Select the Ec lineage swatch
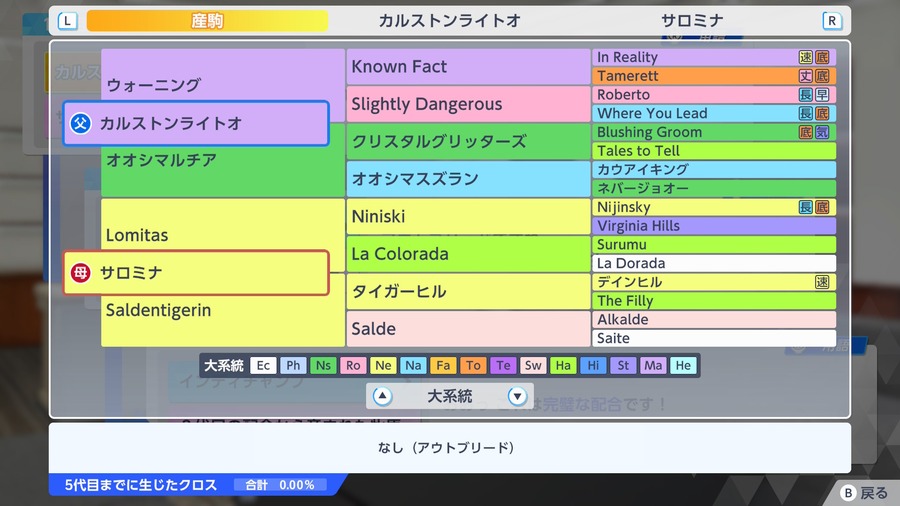 (263, 365)
